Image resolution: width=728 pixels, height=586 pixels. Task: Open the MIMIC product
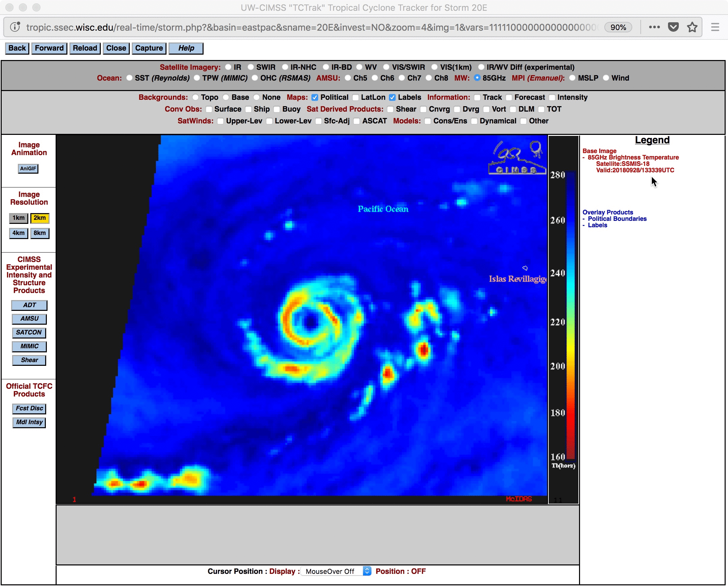tap(29, 347)
